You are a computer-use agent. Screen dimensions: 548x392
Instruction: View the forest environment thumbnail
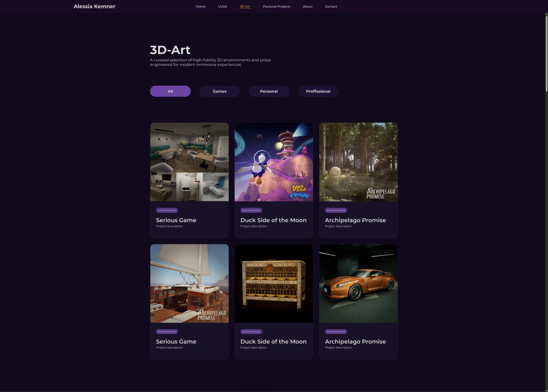[x=358, y=162]
